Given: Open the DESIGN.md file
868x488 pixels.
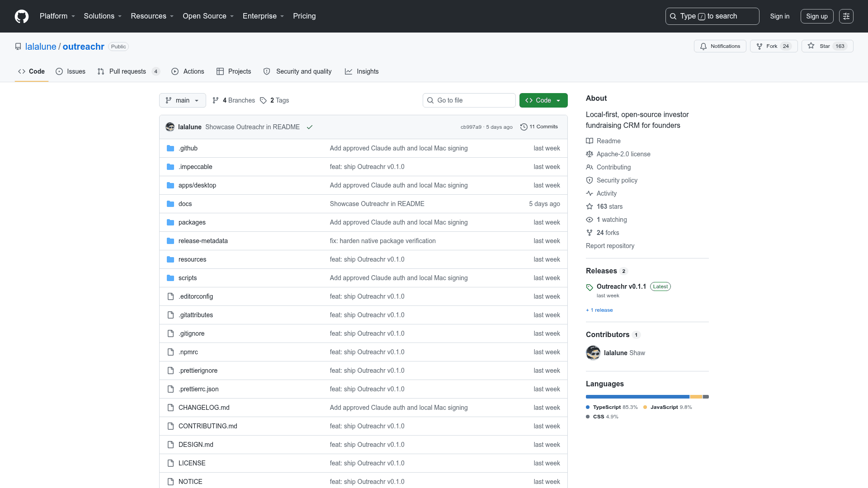Looking at the screenshot, I should pyautogui.click(x=196, y=445).
